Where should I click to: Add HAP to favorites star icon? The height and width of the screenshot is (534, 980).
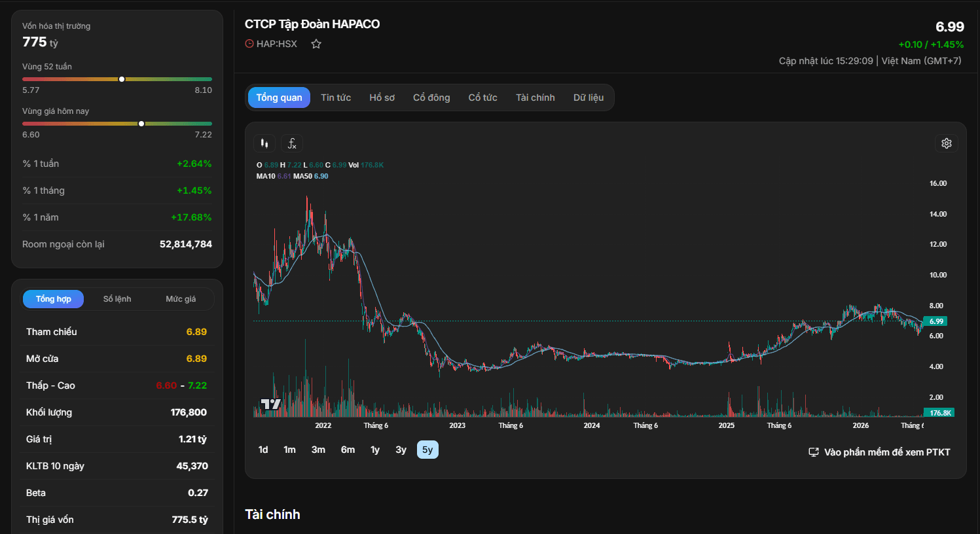click(x=316, y=44)
